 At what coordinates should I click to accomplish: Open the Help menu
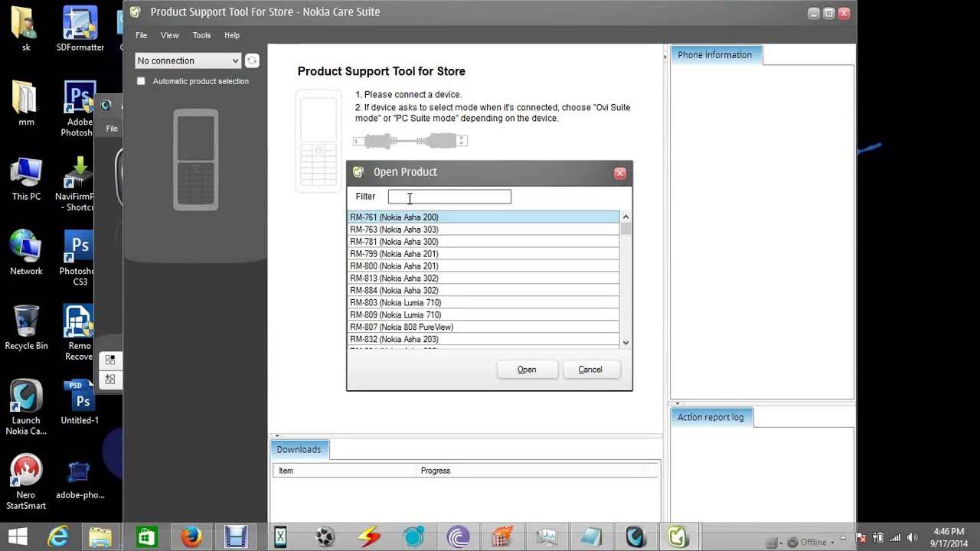click(232, 35)
